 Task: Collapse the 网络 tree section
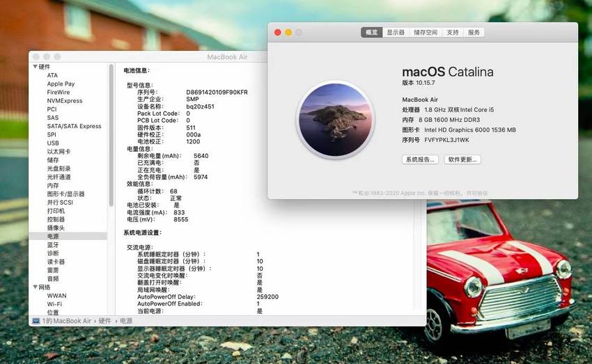35,287
